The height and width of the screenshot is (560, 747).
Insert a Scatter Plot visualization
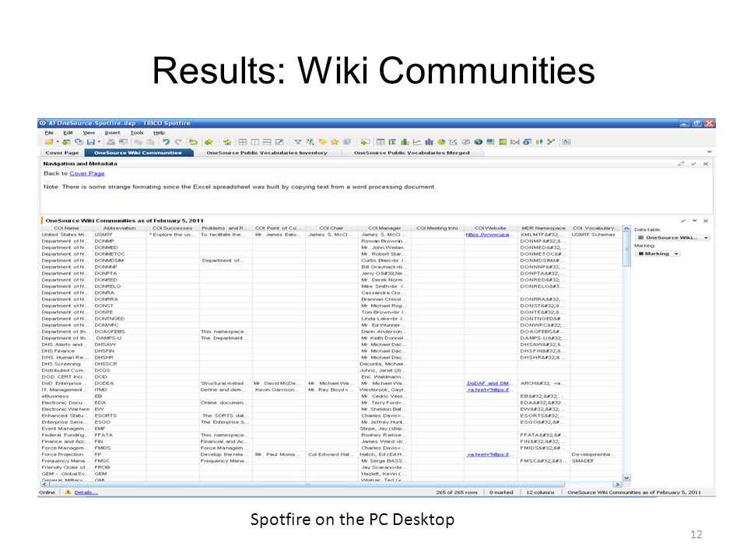(453, 142)
